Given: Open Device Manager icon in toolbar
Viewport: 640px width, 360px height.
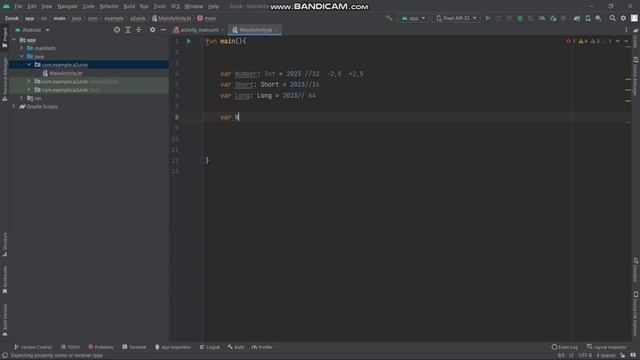Looking at the screenshot, I should [x=588, y=18].
